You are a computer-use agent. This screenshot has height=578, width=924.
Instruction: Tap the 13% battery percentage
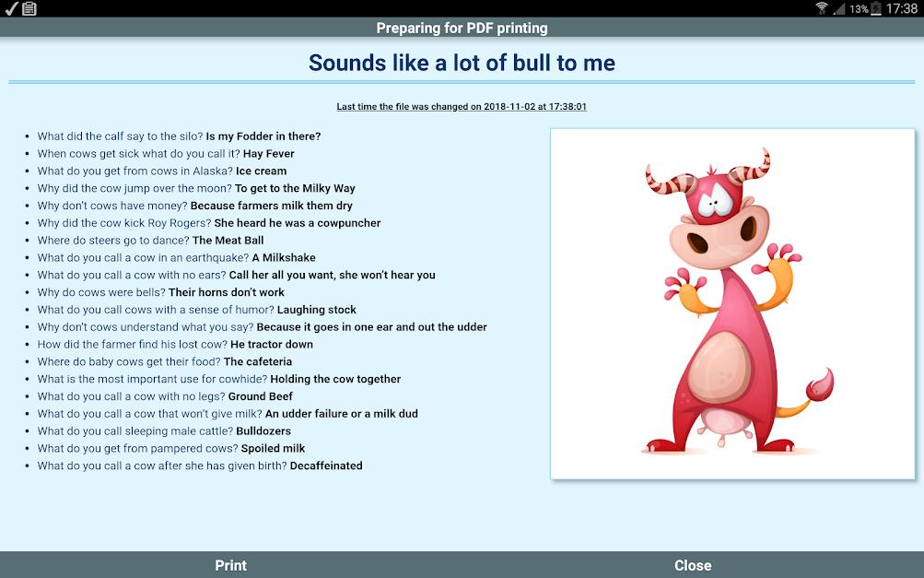(859, 9)
